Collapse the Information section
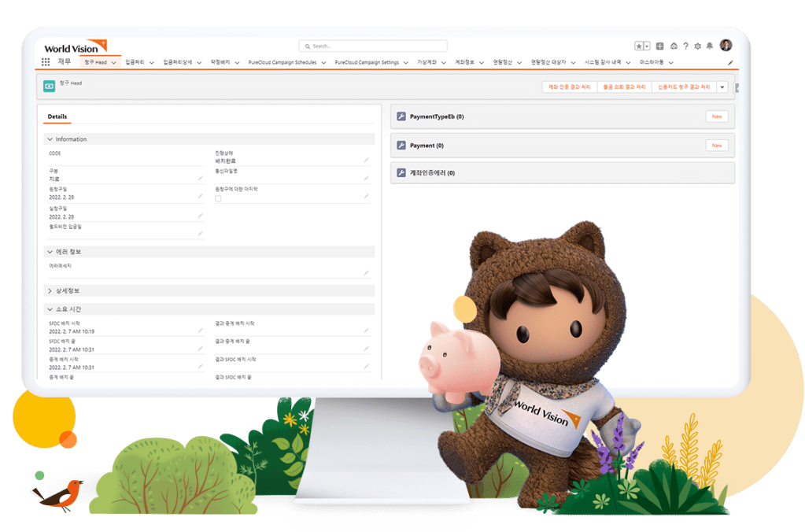 click(50, 139)
